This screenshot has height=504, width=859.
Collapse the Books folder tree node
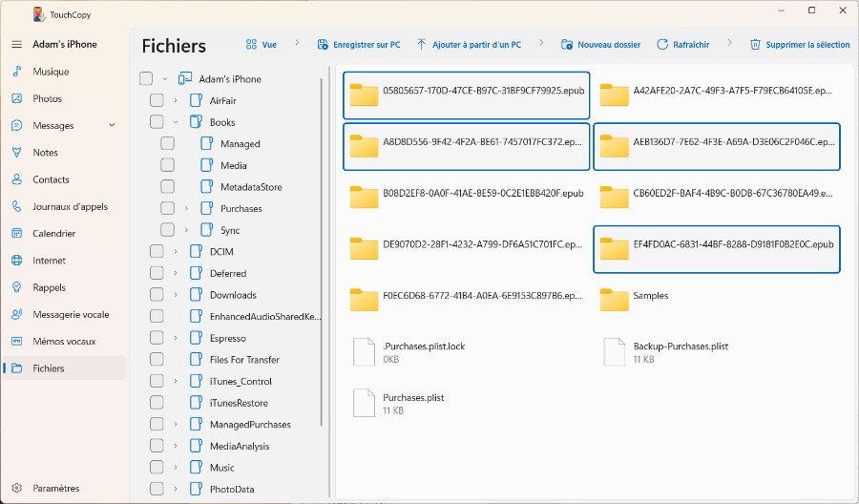point(176,122)
